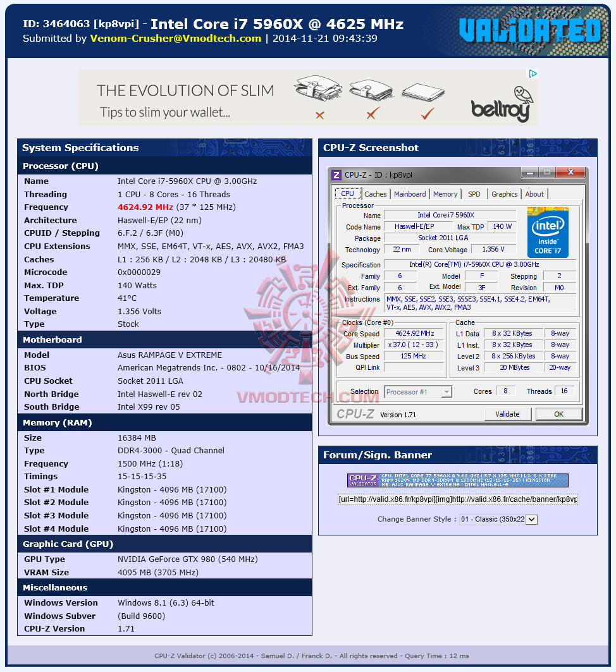Click the CPU-Z Validator forum banner image
This screenshot has height=672, width=616.
pos(458,480)
